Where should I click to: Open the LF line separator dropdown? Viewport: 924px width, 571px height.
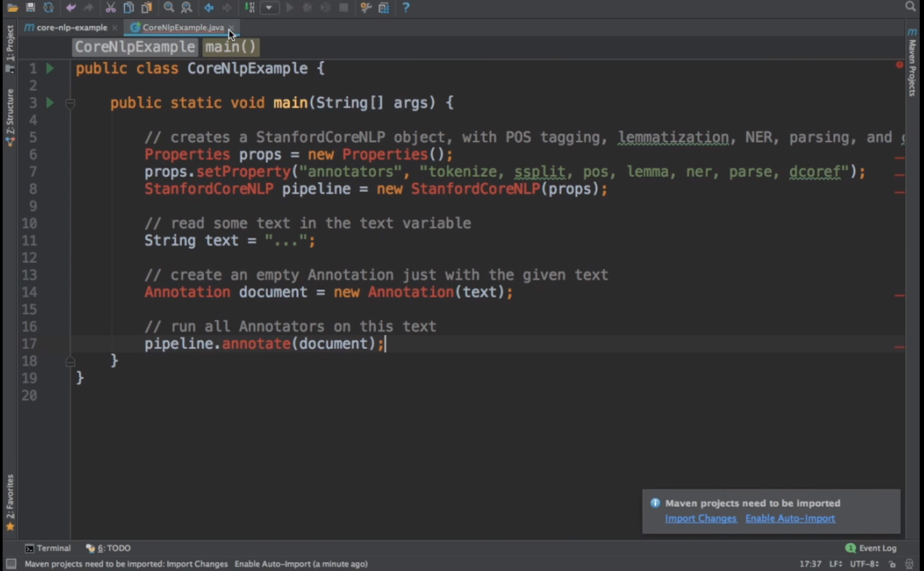coord(836,564)
